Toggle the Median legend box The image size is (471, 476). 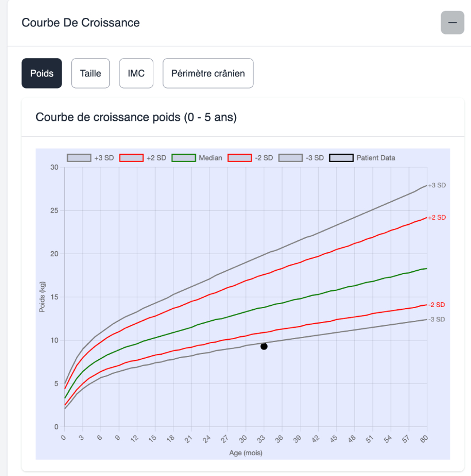[x=184, y=158]
